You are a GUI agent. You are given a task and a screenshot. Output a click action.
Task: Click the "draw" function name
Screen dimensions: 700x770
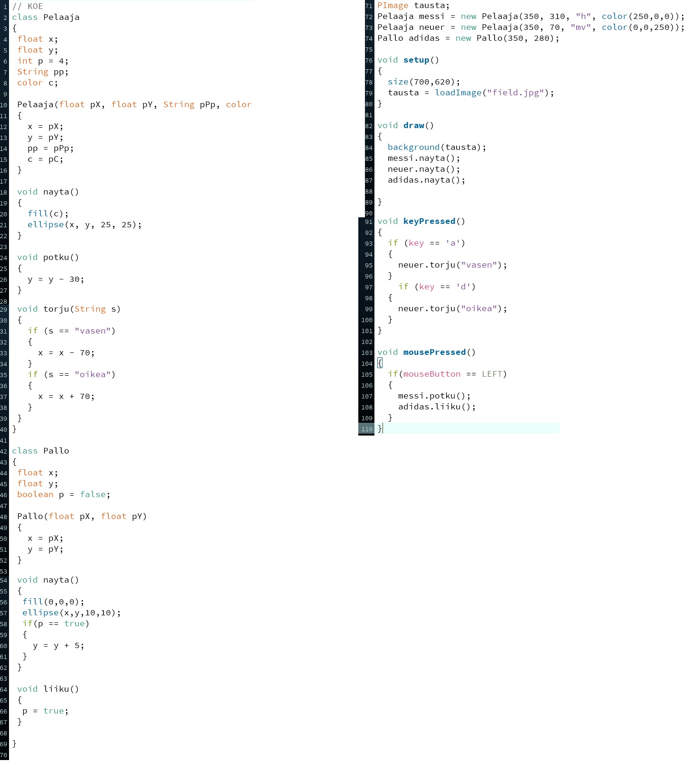click(x=413, y=125)
